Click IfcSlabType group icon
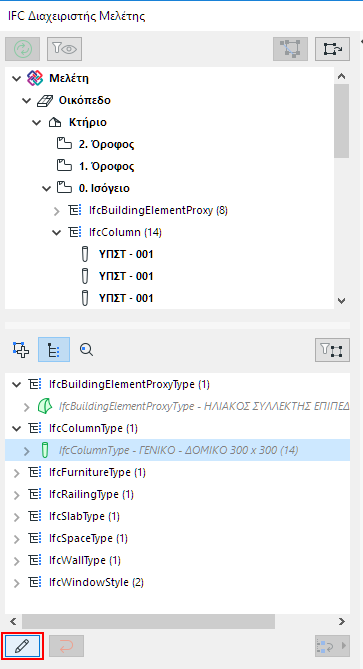This screenshot has height=669, width=363. point(35,516)
